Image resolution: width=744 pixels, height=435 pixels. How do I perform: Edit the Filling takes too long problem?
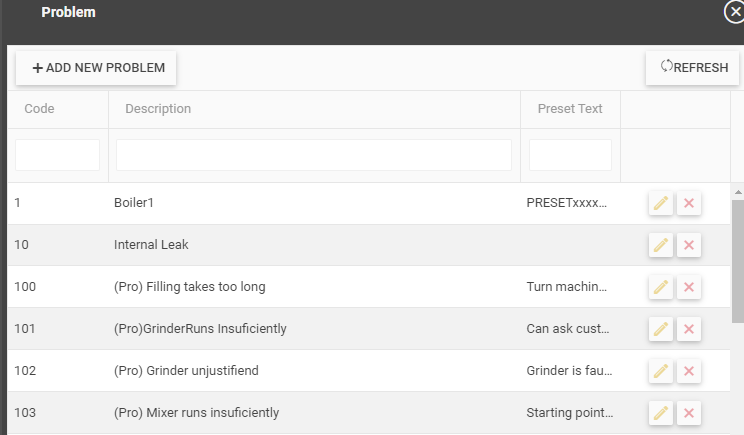pos(660,287)
